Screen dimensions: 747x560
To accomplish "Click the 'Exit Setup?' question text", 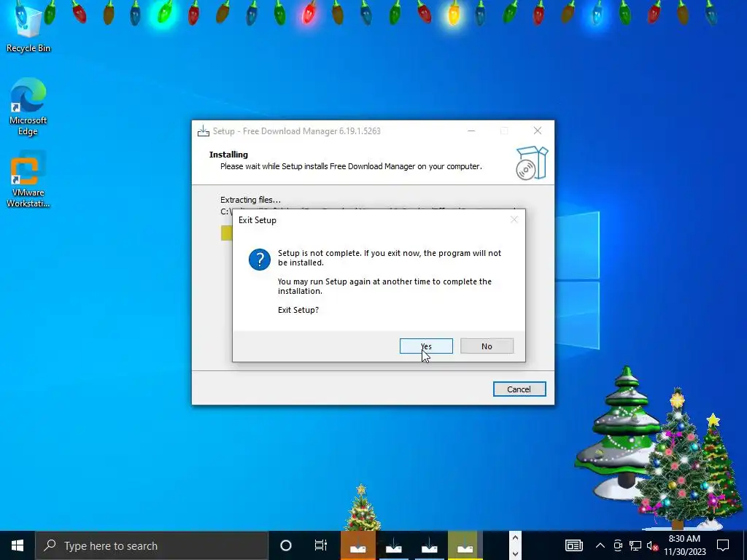I will 298,310.
